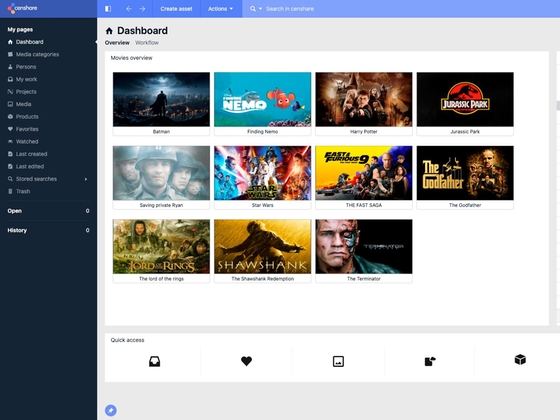Click the Last created icon
The width and height of the screenshot is (560, 420).
point(10,154)
